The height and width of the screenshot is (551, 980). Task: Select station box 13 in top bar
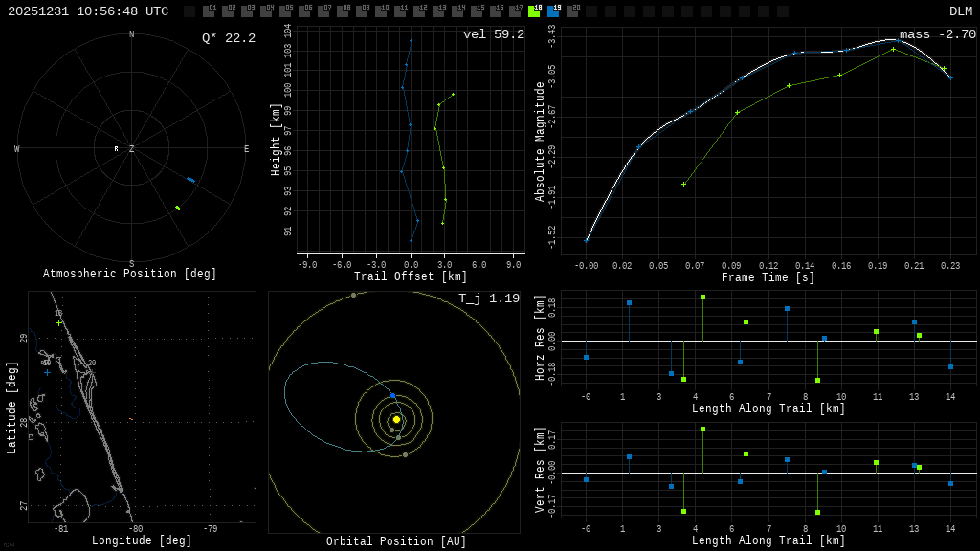tap(438, 11)
